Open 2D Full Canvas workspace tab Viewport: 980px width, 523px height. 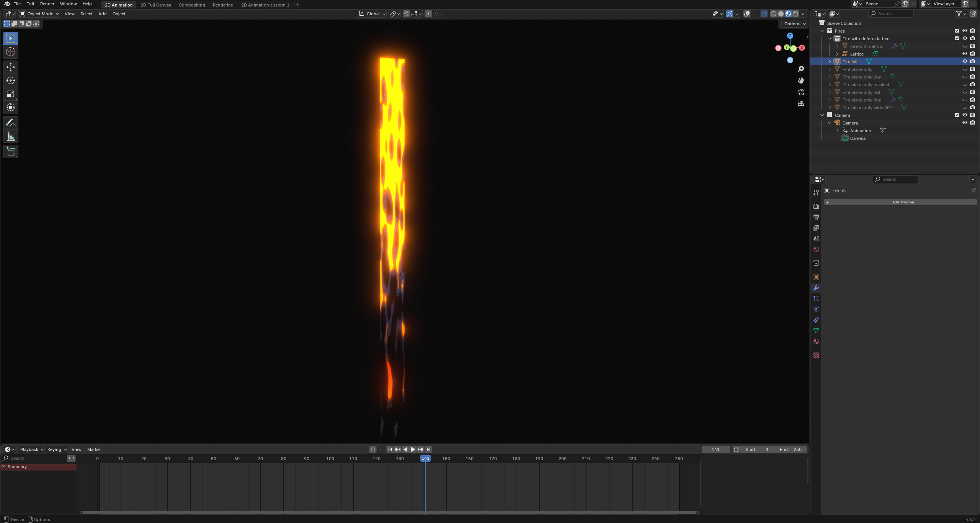click(x=156, y=5)
